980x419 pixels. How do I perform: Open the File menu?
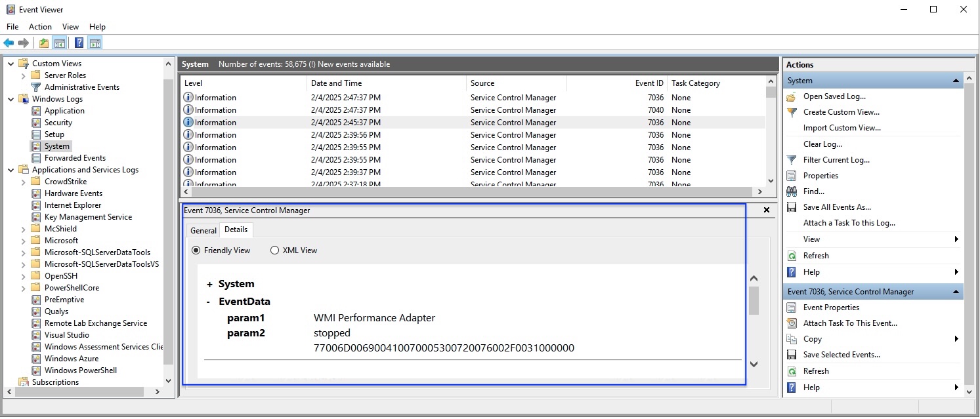(x=12, y=27)
